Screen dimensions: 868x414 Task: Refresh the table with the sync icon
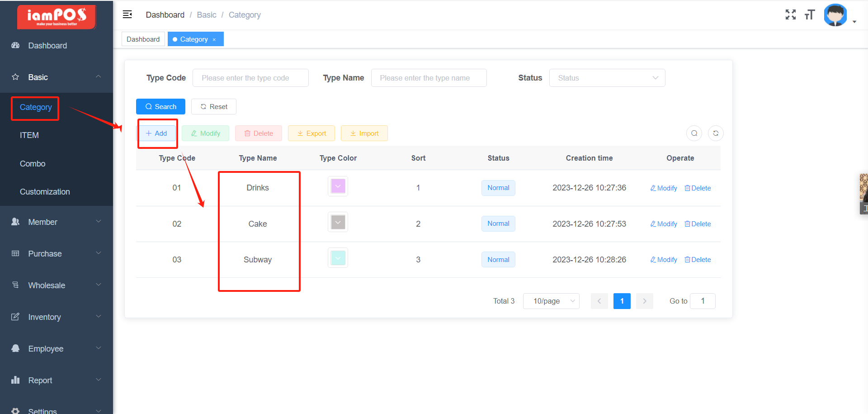tap(715, 133)
